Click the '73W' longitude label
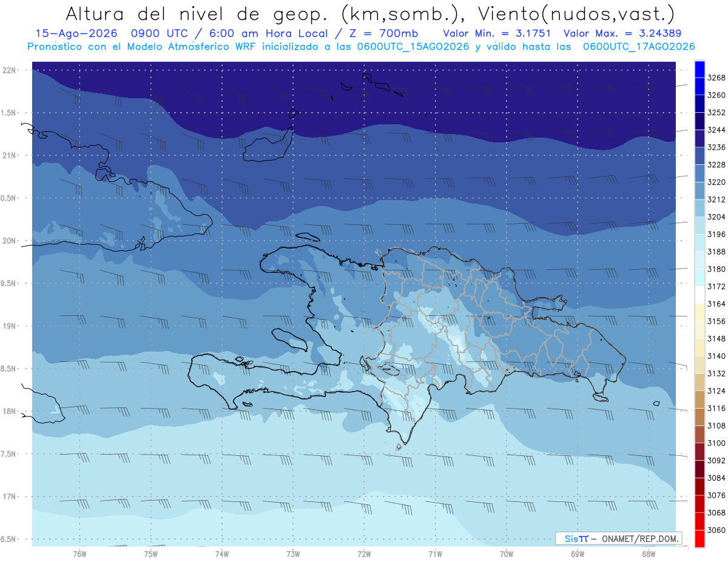Viewport: 728px width, 562px height. (x=293, y=554)
